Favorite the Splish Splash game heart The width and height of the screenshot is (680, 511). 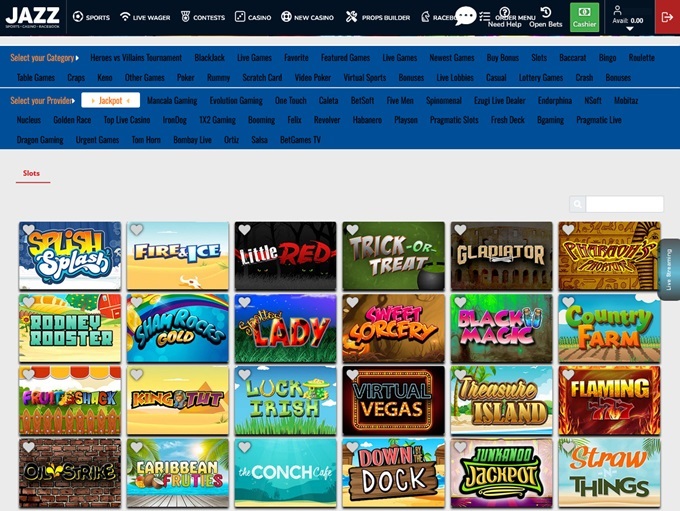29,230
